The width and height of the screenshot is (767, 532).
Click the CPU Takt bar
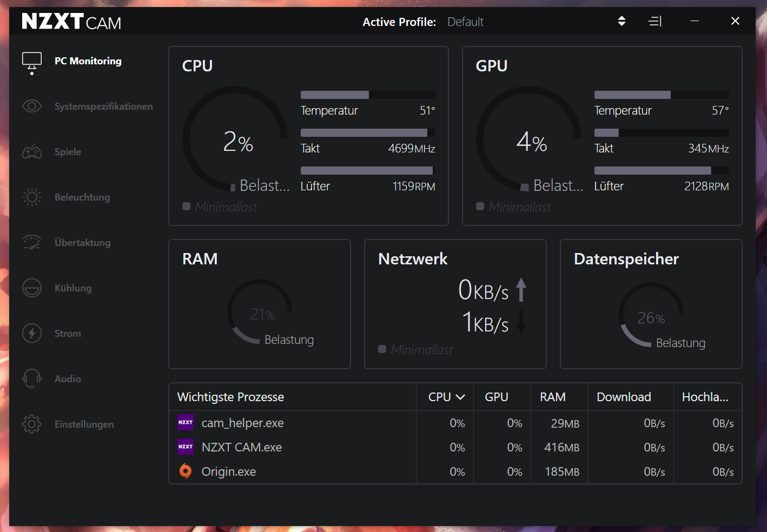tap(368, 132)
